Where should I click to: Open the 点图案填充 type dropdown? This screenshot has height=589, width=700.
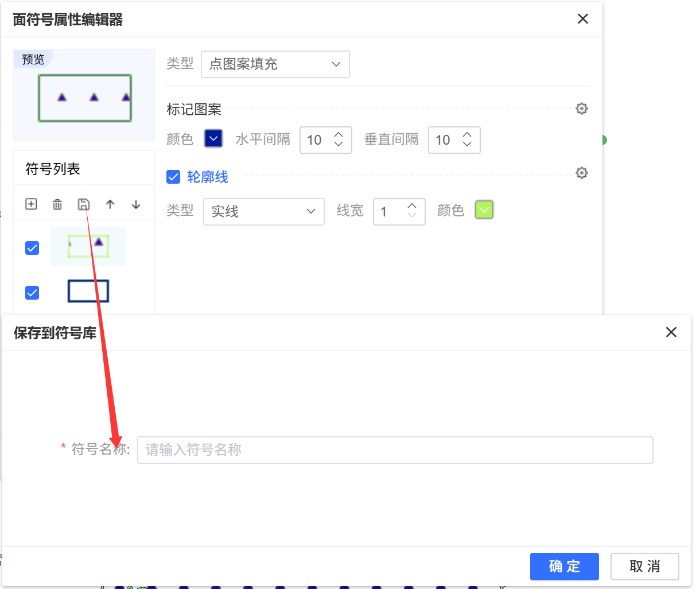[x=275, y=64]
